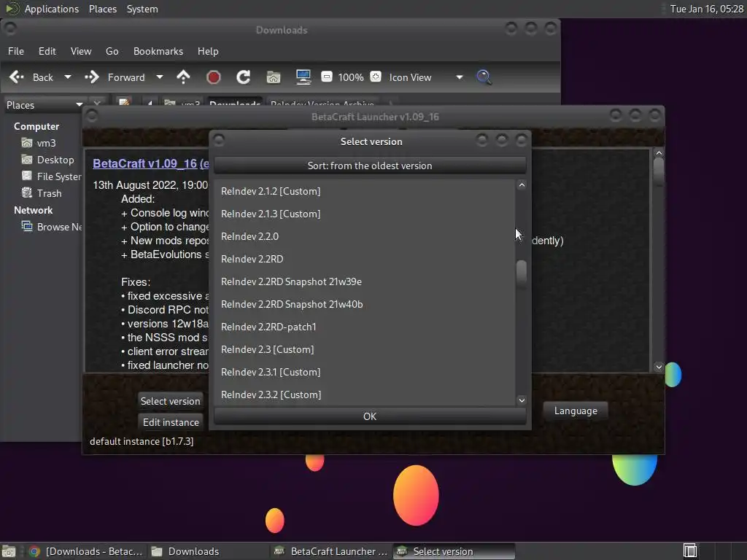Confirm selection with the OK button
747x560 pixels.
click(370, 416)
